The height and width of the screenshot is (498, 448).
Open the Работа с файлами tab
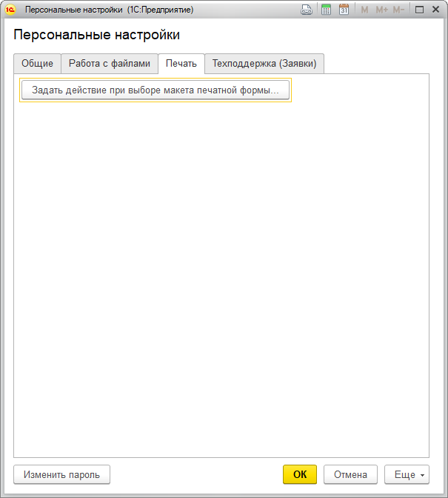[110, 64]
